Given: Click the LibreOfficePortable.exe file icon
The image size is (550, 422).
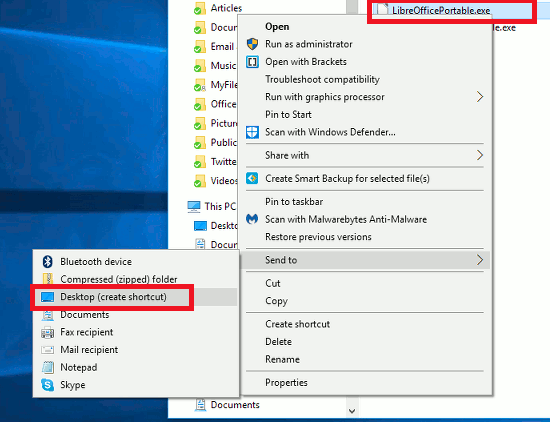Looking at the screenshot, I should point(382,9).
